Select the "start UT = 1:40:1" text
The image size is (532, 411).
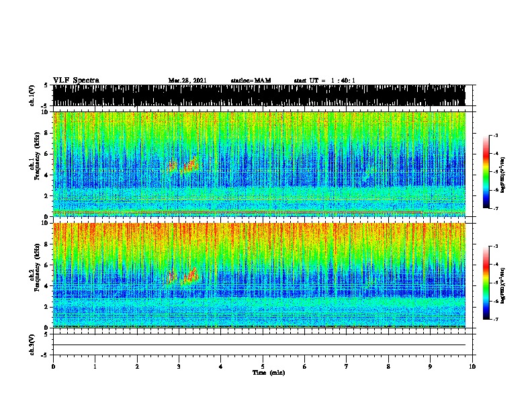pyautogui.click(x=324, y=81)
